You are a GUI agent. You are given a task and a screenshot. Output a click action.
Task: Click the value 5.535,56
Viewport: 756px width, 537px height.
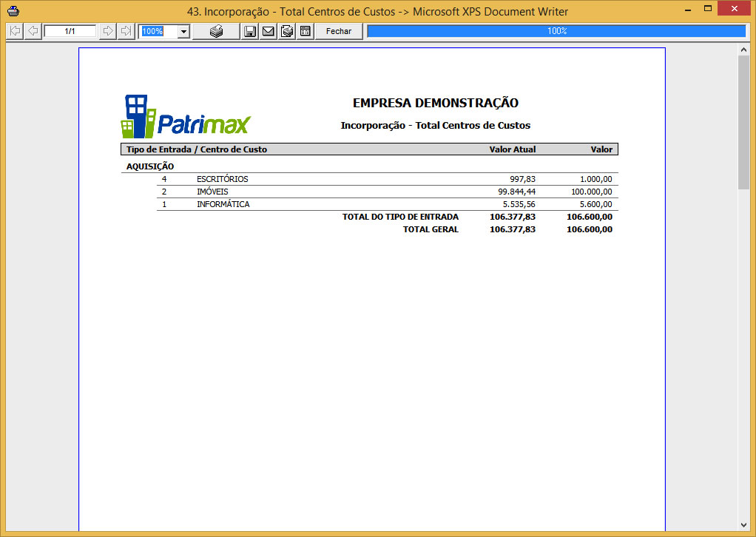519,204
